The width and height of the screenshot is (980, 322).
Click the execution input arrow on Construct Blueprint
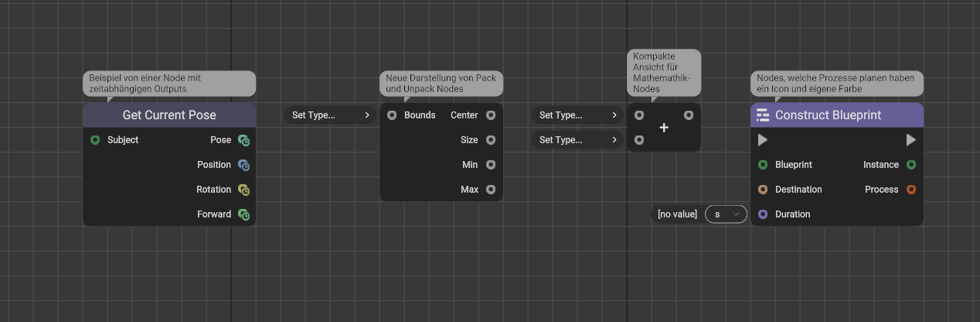tap(763, 140)
